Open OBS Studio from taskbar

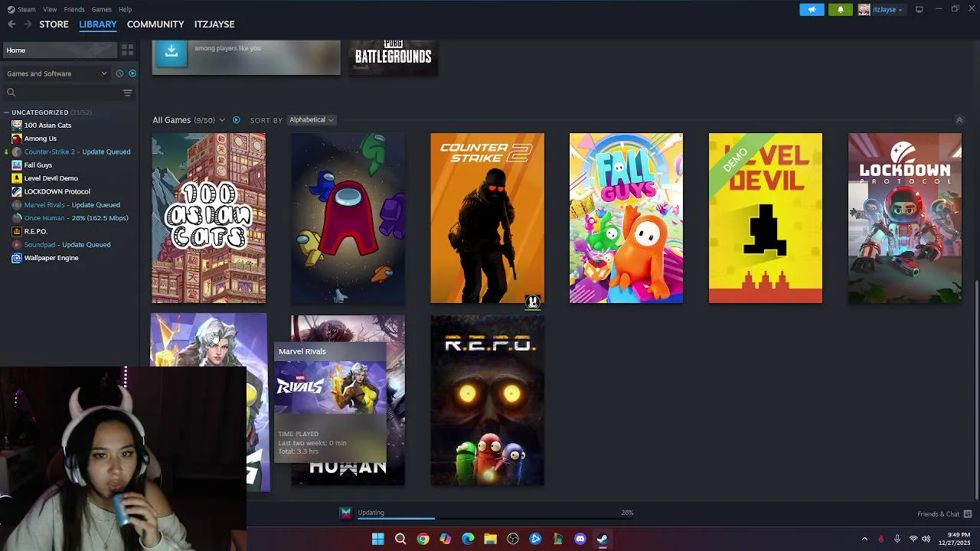pos(513,539)
